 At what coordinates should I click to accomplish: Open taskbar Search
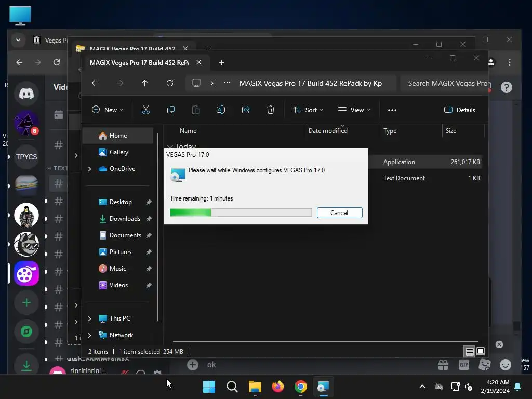click(x=232, y=387)
